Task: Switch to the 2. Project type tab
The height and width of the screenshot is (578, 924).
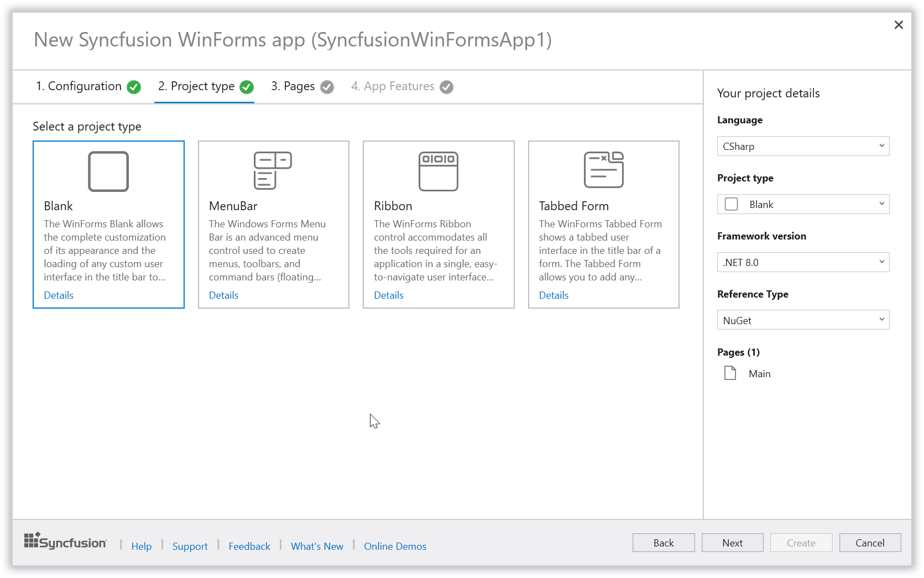Action: coord(205,86)
